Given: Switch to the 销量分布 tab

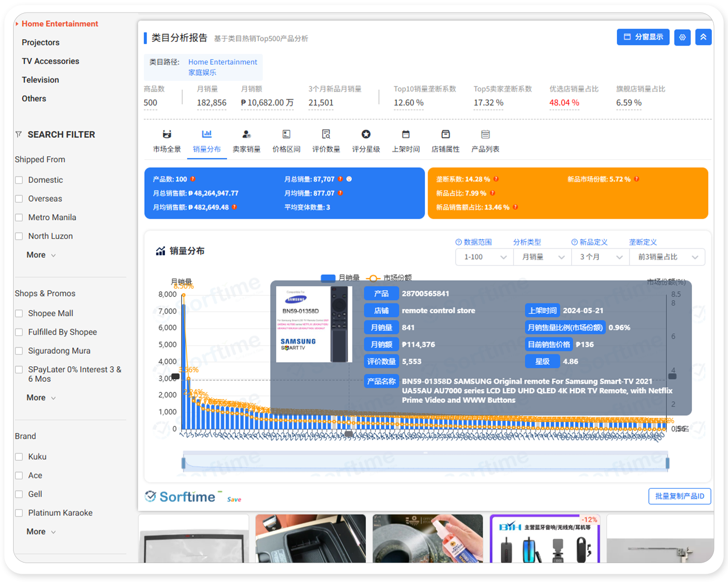Looking at the screenshot, I should click(x=207, y=141).
